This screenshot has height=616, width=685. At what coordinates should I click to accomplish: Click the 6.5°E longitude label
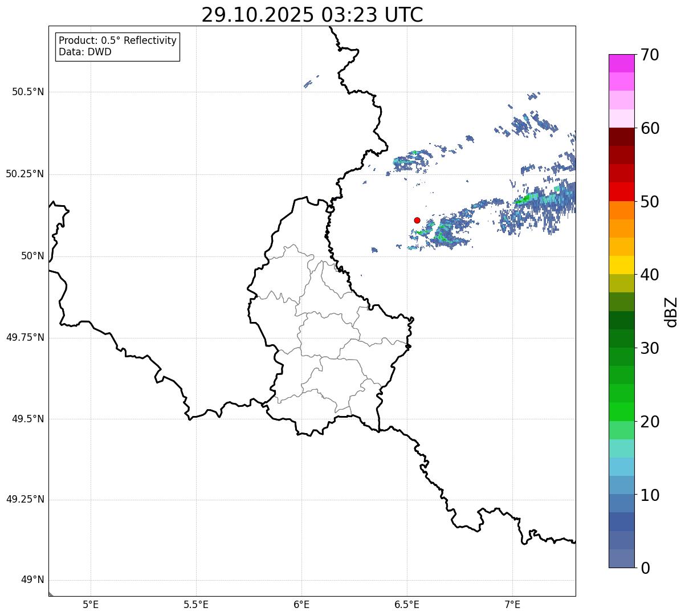click(407, 604)
